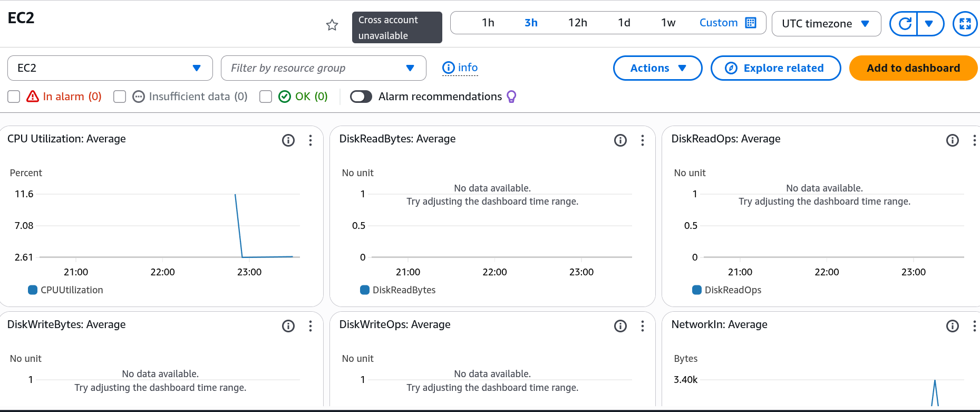This screenshot has height=412, width=980.
Task: Open DiskReadBytes widget three-dot menu
Action: [x=642, y=140]
